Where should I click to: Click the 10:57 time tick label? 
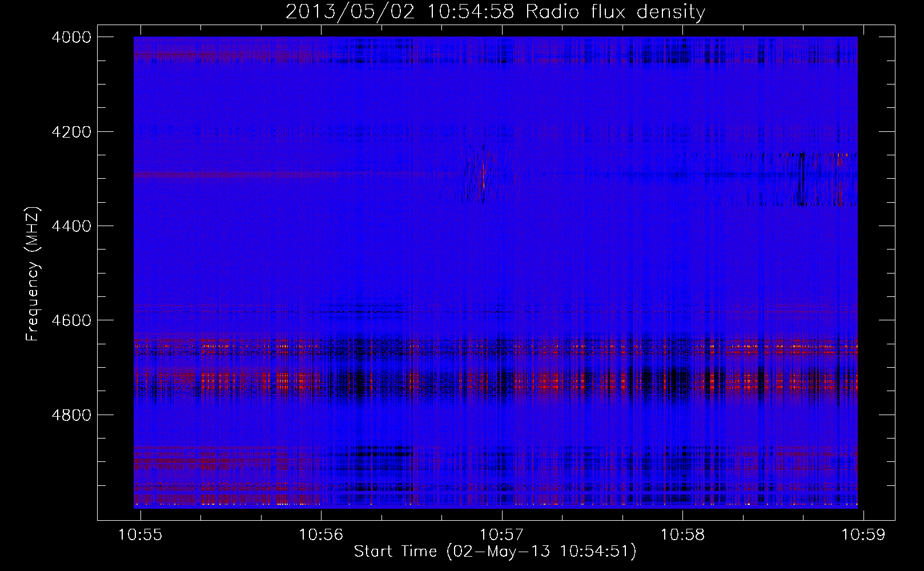[501, 535]
